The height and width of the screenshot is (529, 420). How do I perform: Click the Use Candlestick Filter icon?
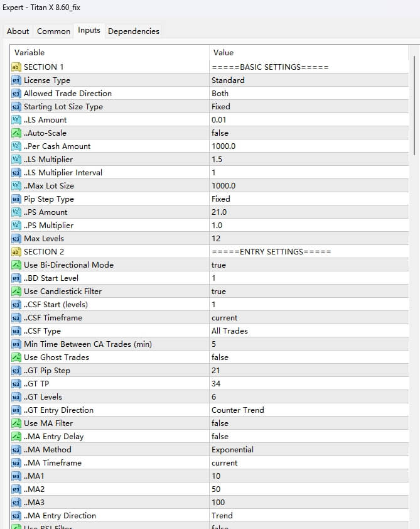pos(16,291)
